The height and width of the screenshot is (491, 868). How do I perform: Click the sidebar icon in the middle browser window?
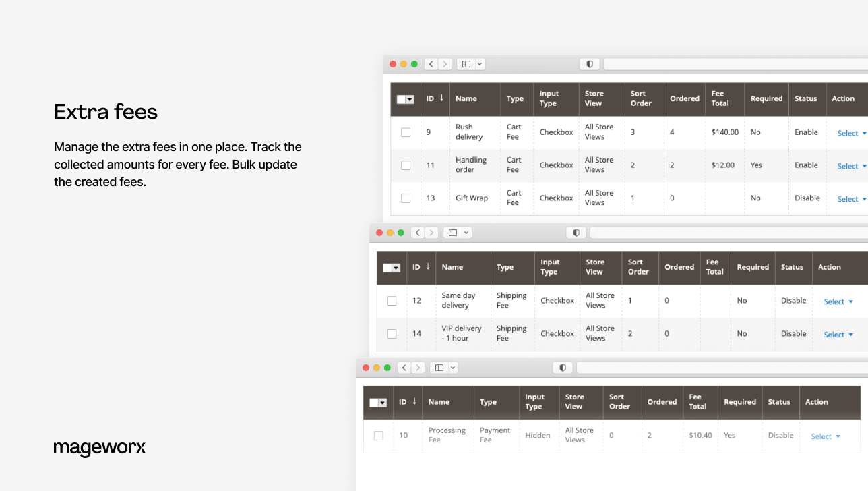point(452,232)
